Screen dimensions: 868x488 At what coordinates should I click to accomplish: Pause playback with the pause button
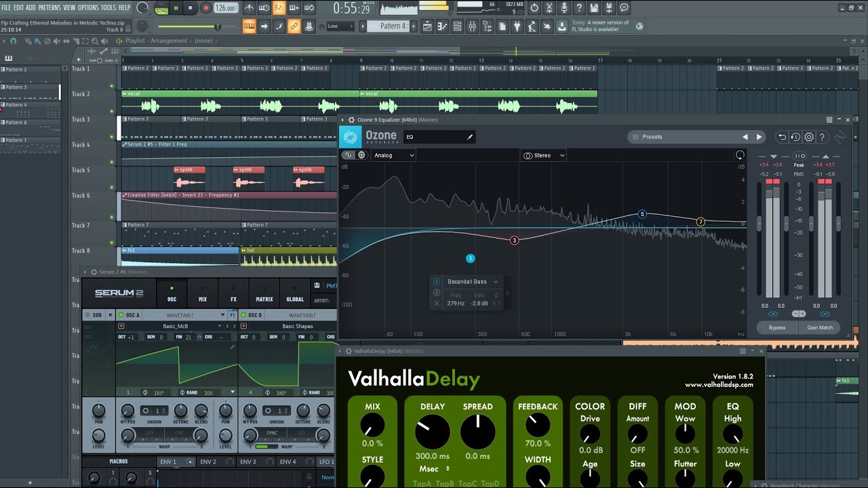[176, 8]
